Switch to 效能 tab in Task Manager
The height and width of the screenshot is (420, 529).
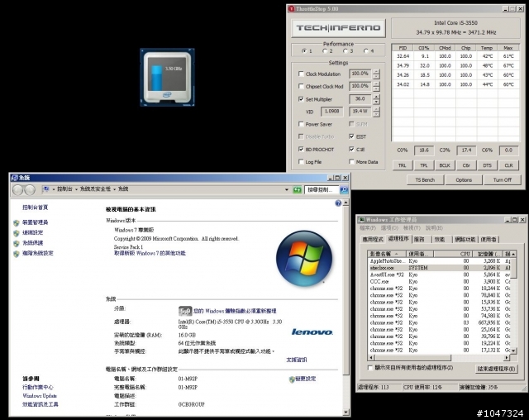[x=440, y=240]
